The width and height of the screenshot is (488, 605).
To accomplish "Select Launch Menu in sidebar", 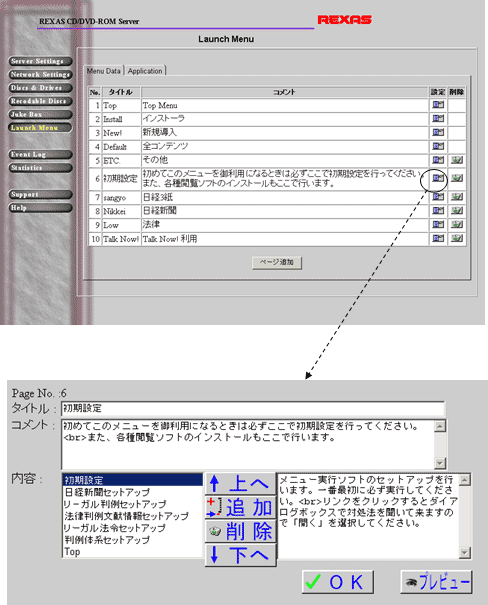I will point(40,128).
